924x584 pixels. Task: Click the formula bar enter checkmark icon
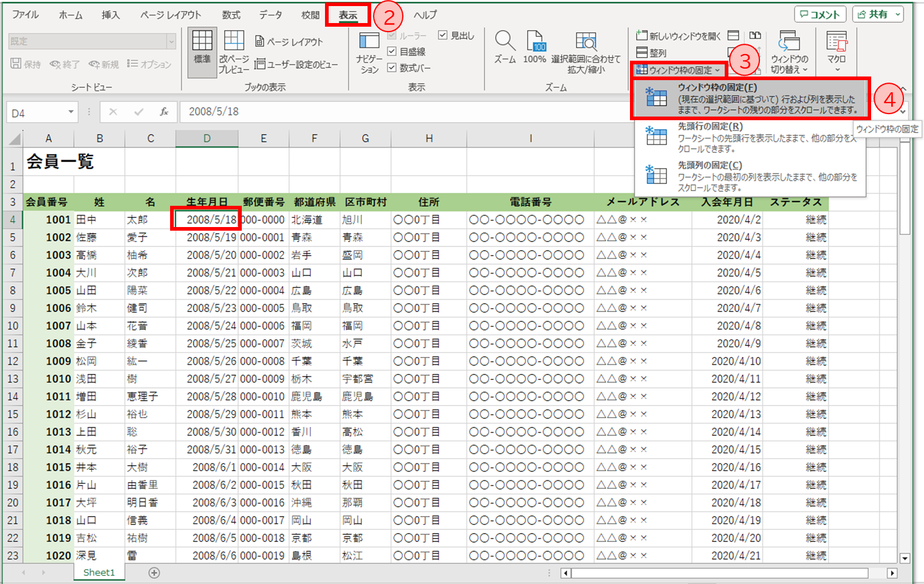(139, 112)
